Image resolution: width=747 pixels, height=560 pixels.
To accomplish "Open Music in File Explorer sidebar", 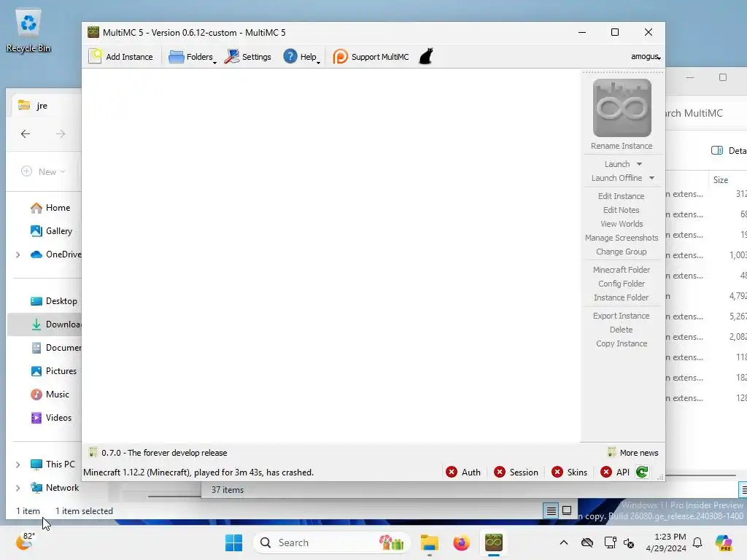I will coord(50,394).
